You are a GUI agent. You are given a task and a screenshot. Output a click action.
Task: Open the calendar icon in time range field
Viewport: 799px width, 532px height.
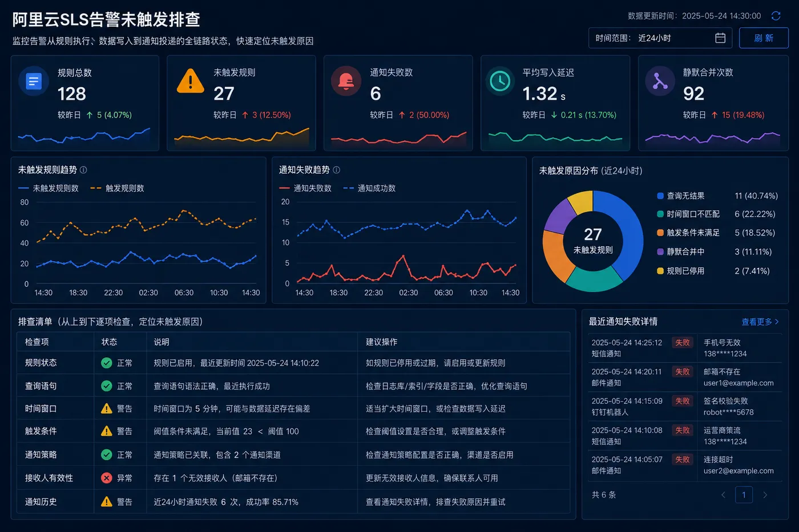720,38
